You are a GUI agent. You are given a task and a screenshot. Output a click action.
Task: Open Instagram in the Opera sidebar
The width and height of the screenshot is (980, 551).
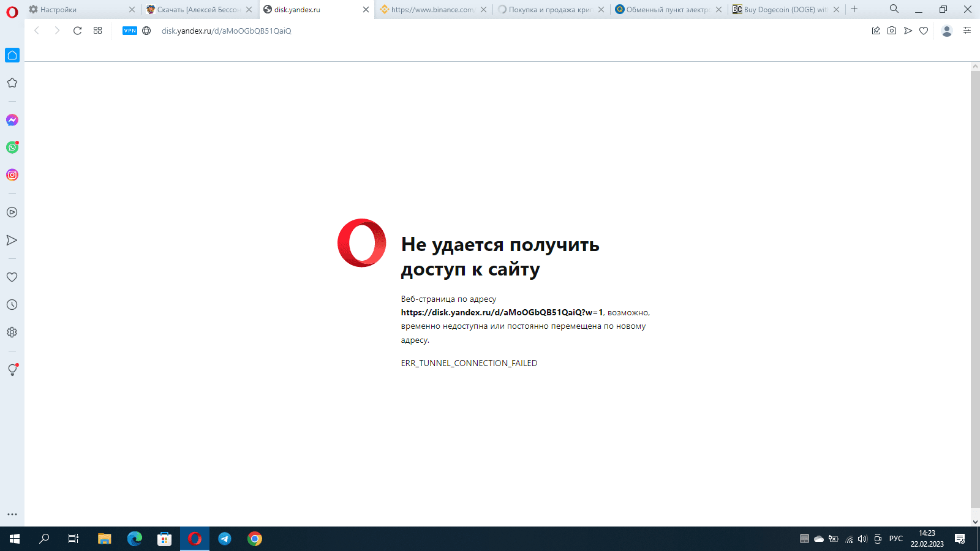[12, 175]
